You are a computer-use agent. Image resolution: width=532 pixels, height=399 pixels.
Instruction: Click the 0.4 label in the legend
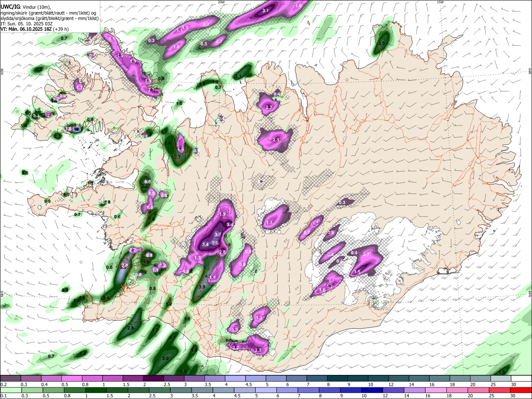[44, 384]
